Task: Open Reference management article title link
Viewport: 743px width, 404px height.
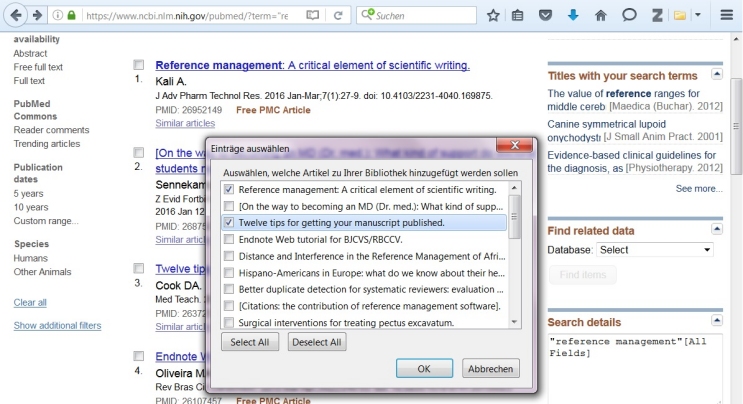Action: click(x=312, y=65)
